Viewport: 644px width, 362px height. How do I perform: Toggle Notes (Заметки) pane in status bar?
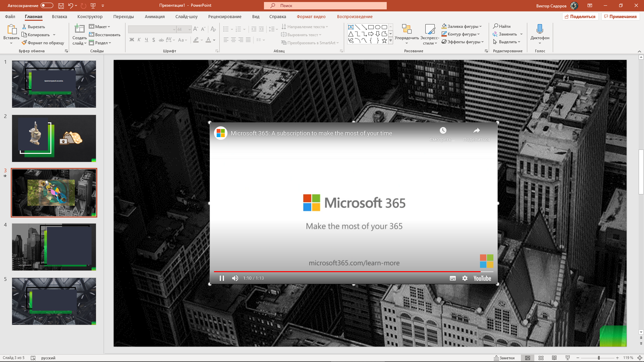(x=504, y=358)
